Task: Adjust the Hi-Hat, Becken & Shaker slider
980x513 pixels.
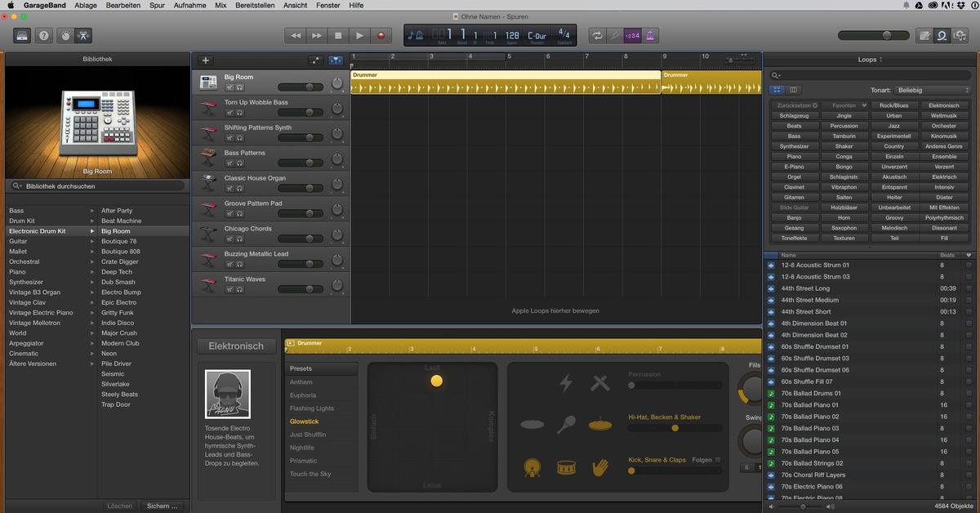Action: (675, 428)
